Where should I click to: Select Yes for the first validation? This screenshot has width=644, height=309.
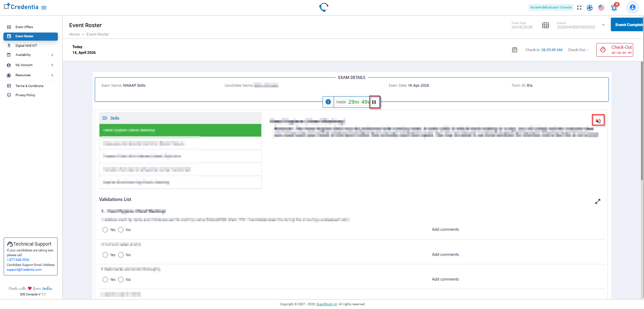pyautogui.click(x=105, y=230)
